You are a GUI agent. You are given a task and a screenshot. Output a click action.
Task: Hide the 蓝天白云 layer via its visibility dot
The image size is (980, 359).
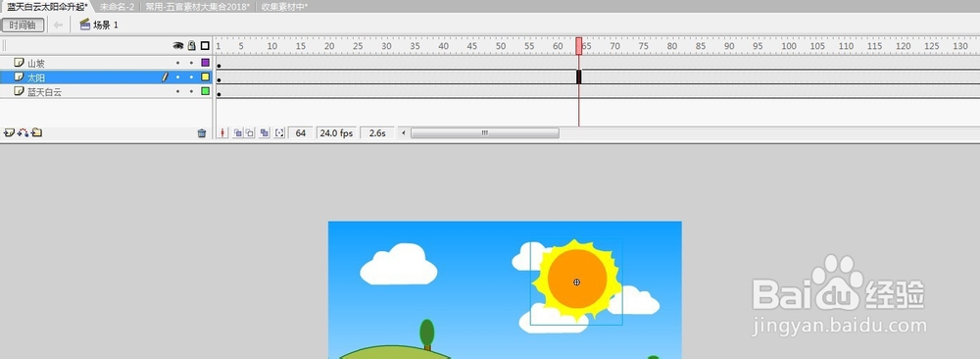(178, 91)
